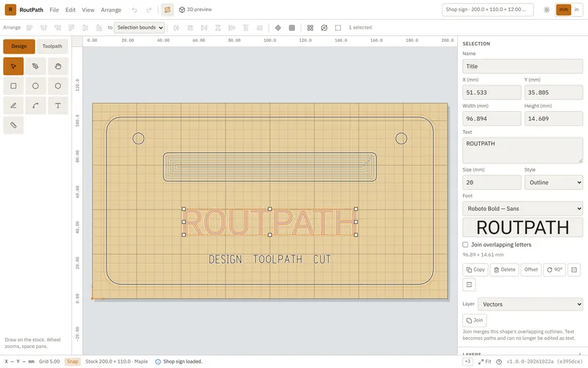The height and width of the screenshot is (368, 588).
Task: Click the Height field 14.609
Action: tap(553, 118)
